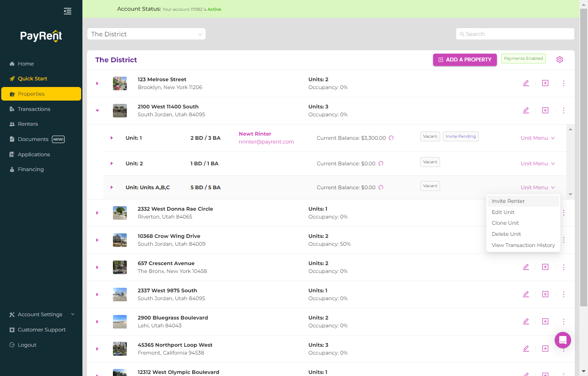The image size is (588, 376).
Task: Click units list scroll down arrow
Action: point(570,194)
